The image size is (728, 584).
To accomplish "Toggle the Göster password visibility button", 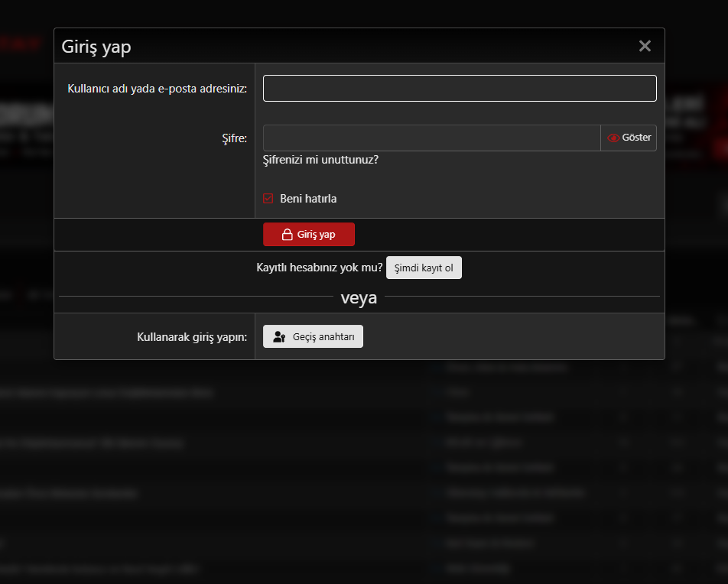I will click(629, 138).
